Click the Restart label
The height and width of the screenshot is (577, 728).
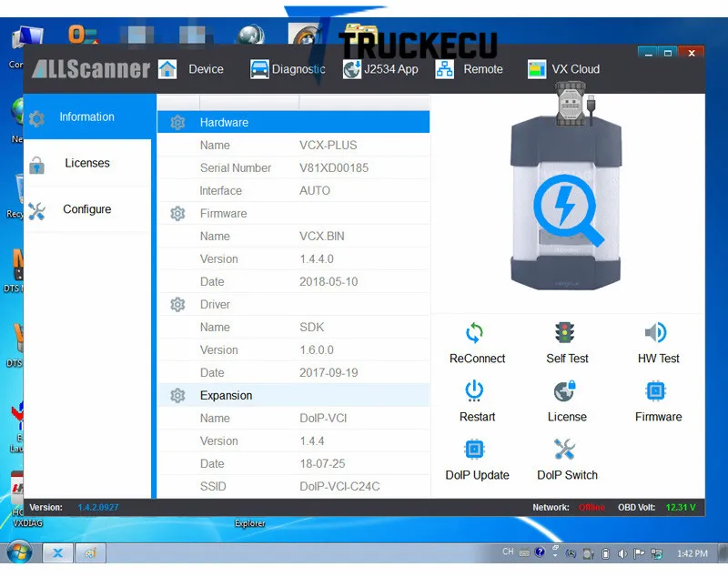point(477,417)
